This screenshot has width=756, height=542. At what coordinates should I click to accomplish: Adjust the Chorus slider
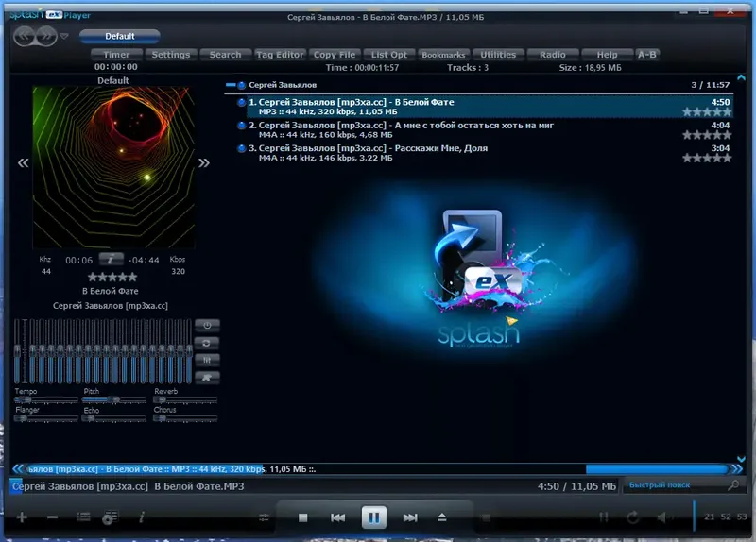click(185, 418)
